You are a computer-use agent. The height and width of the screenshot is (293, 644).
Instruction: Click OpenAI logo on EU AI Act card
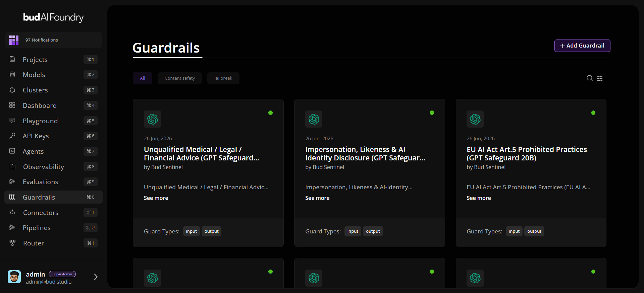(x=475, y=119)
